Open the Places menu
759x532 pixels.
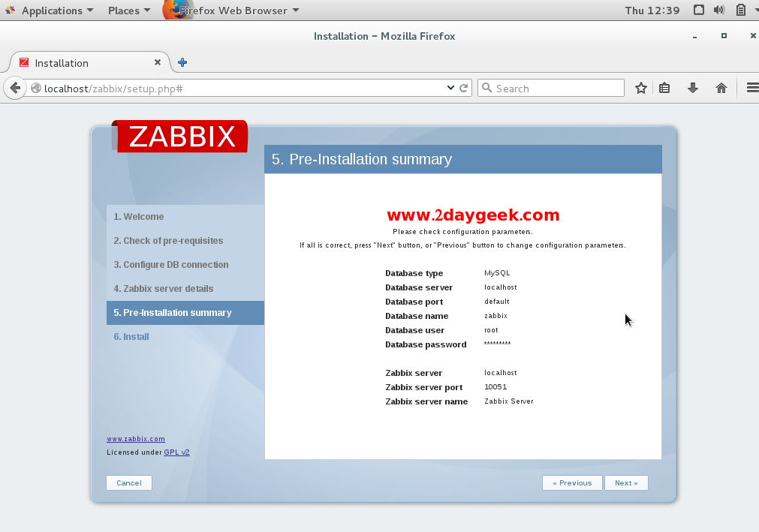pos(129,11)
